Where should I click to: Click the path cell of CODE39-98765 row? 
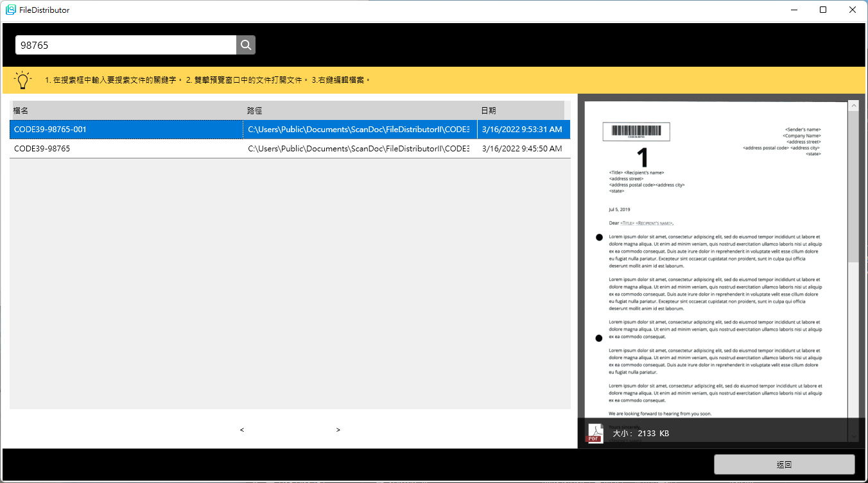(x=360, y=148)
